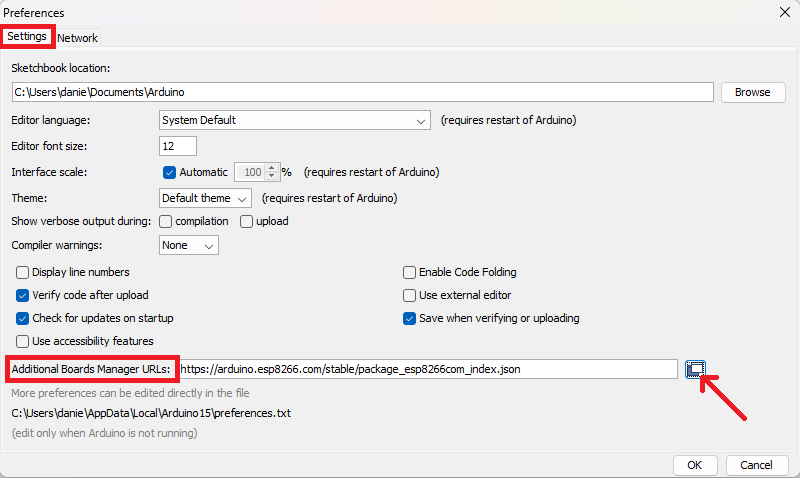
Task: Open the Additional Boards Manager URLs editor window icon
Action: (695, 369)
